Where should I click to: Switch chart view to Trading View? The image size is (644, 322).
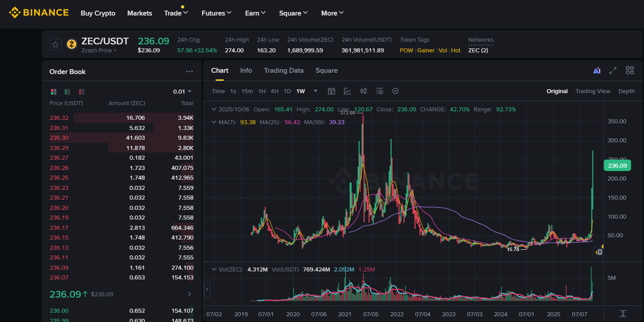pos(593,91)
